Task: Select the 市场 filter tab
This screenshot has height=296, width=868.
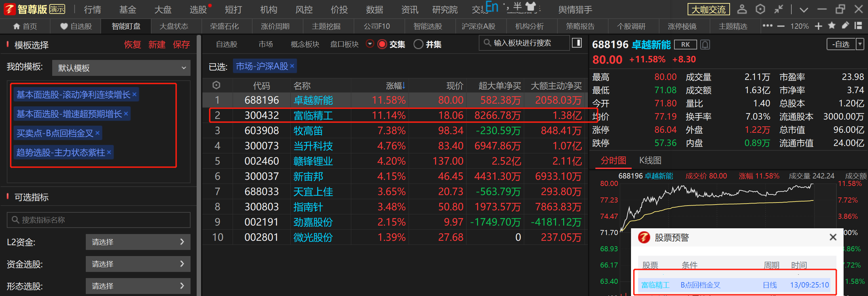Action: tap(265, 44)
